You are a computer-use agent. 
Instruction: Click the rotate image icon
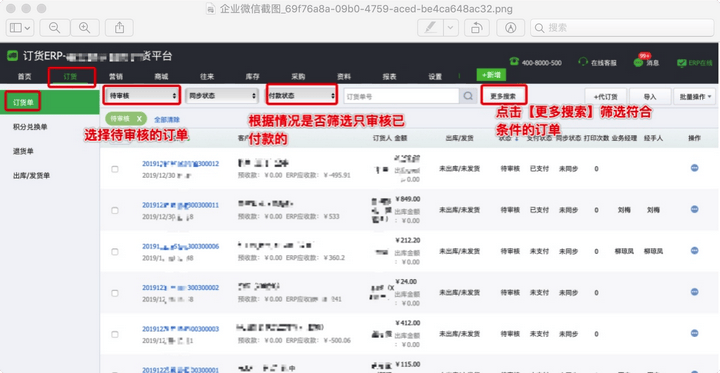[477, 28]
